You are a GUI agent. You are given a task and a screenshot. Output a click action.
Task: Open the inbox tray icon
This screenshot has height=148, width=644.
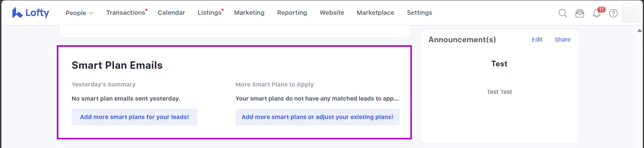pos(580,13)
